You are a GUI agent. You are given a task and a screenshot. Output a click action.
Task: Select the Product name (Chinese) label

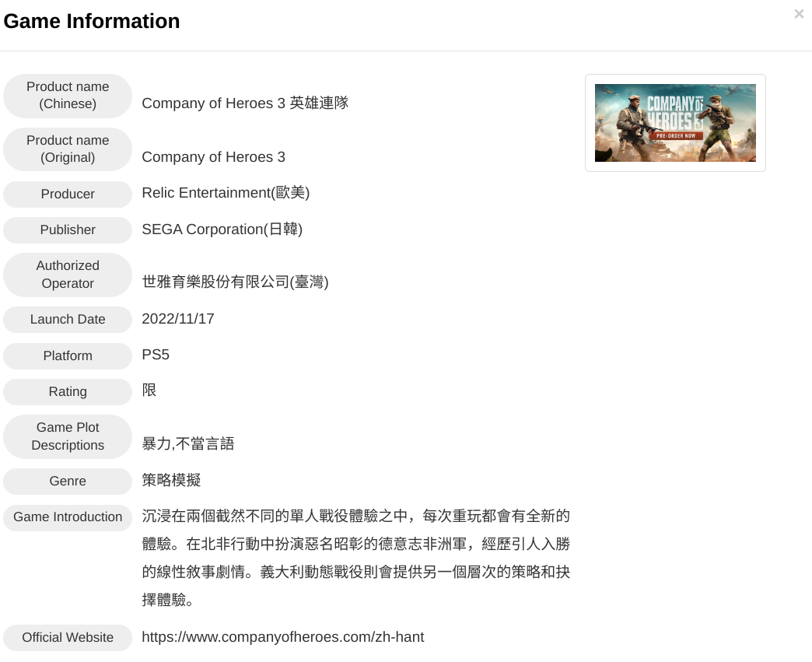point(68,96)
